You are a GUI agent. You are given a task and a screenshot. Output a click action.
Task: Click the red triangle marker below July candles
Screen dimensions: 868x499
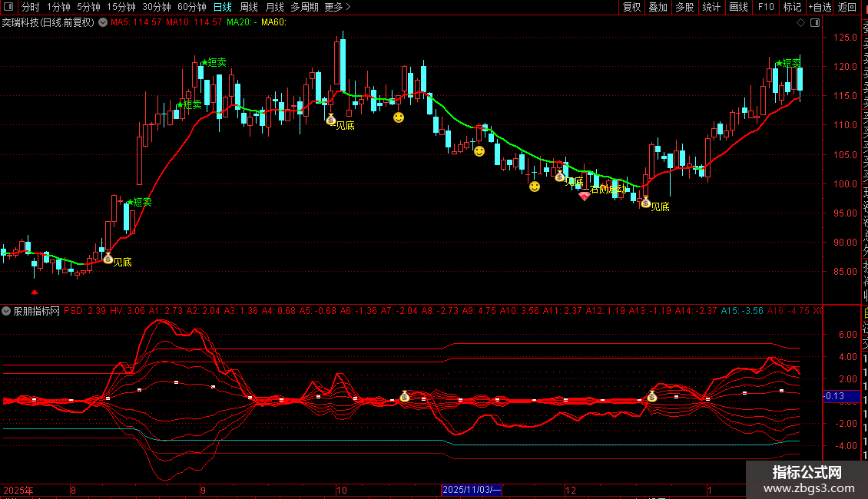(35, 292)
